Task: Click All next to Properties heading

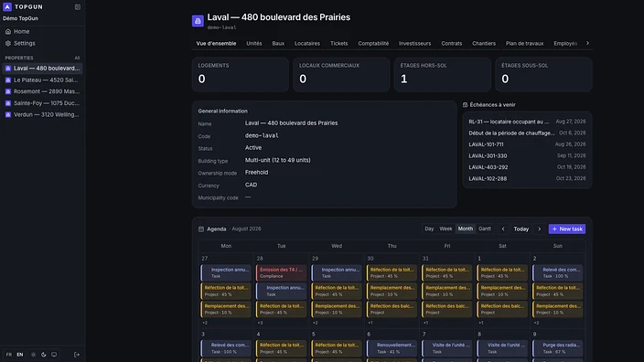Action: coord(77,58)
